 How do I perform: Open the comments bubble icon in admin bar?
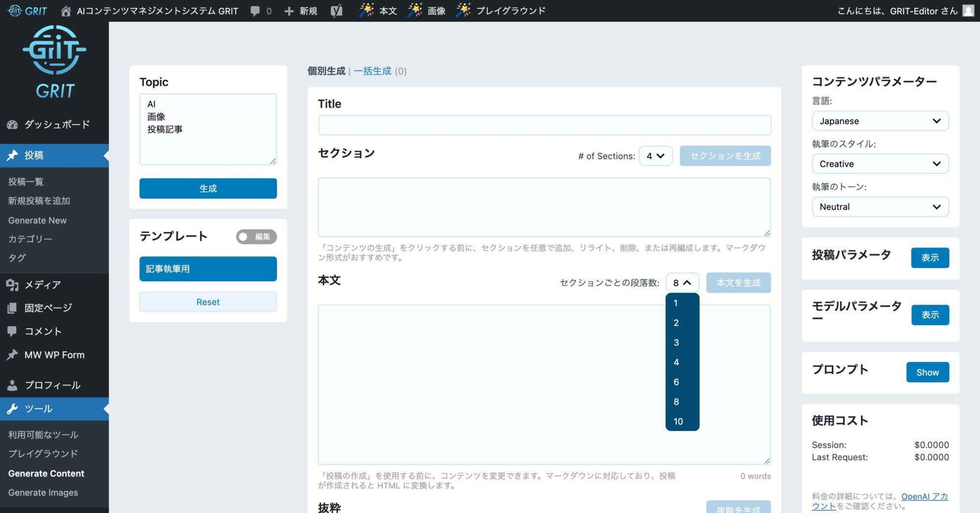[x=255, y=11]
